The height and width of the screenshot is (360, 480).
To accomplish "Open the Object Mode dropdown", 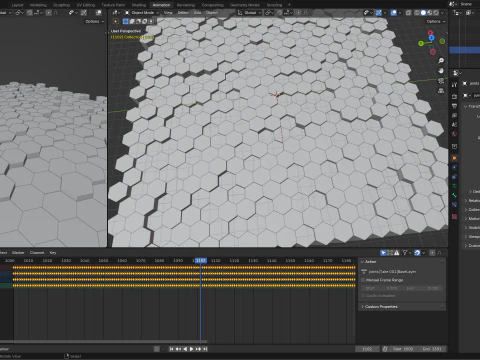I will click(142, 13).
